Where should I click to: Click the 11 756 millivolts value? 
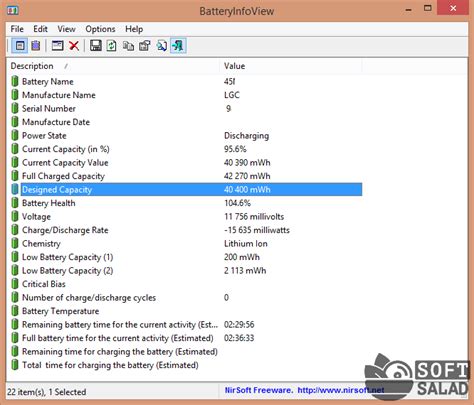pos(254,217)
